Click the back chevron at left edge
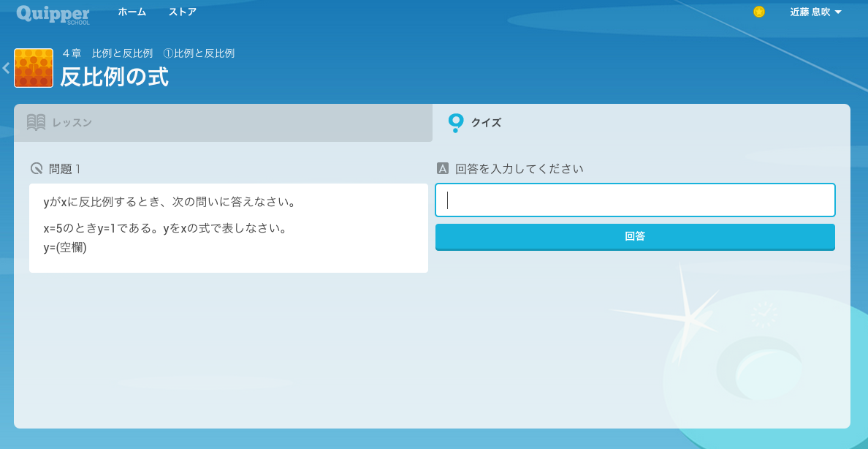 click(x=6, y=68)
